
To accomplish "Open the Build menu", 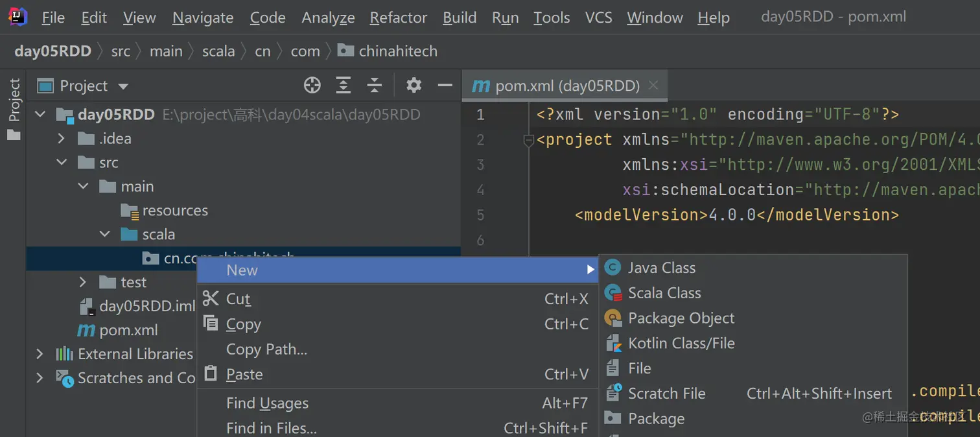I will [x=460, y=18].
